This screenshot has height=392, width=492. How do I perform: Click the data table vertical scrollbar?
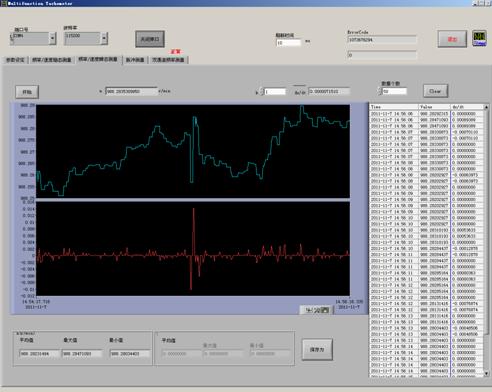click(486, 240)
